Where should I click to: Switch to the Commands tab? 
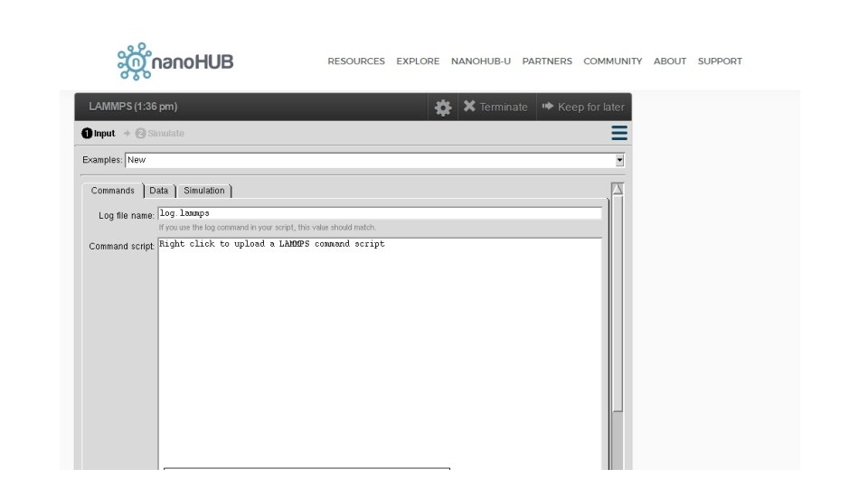pyautogui.click(x=113, y=191)
